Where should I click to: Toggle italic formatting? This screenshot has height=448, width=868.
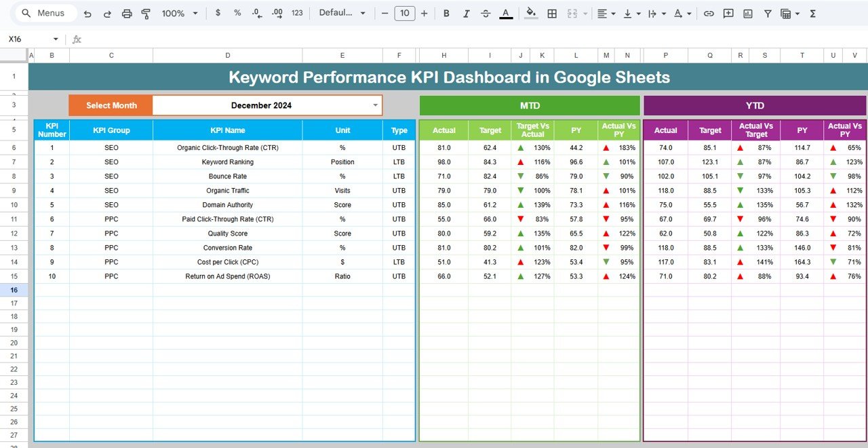465,13
